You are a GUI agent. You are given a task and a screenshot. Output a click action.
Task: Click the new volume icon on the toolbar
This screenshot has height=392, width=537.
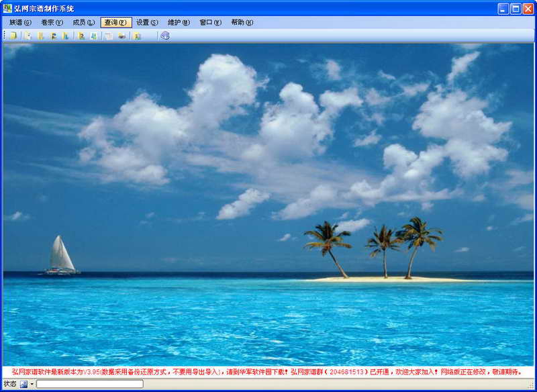(x=28, y=37)
